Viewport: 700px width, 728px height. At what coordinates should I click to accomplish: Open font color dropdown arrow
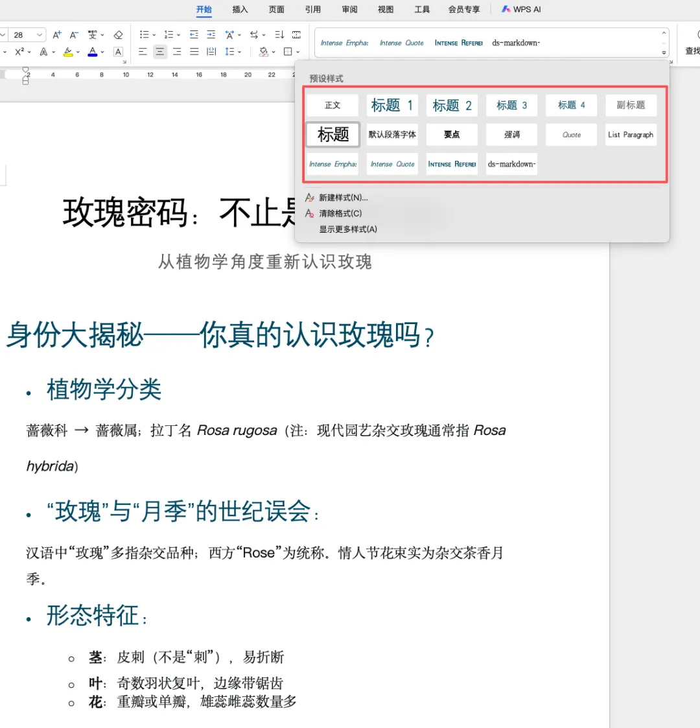coord(102,52)
